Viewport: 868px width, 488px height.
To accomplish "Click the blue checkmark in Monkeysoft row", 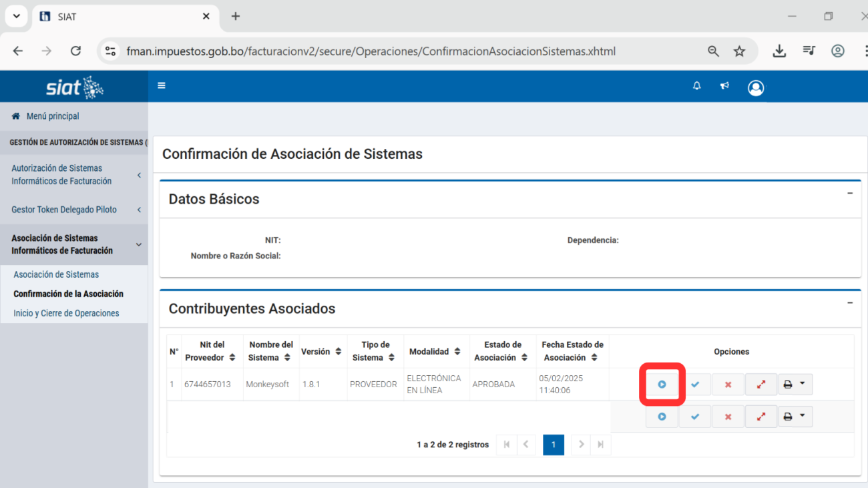I will click(695, 385).
